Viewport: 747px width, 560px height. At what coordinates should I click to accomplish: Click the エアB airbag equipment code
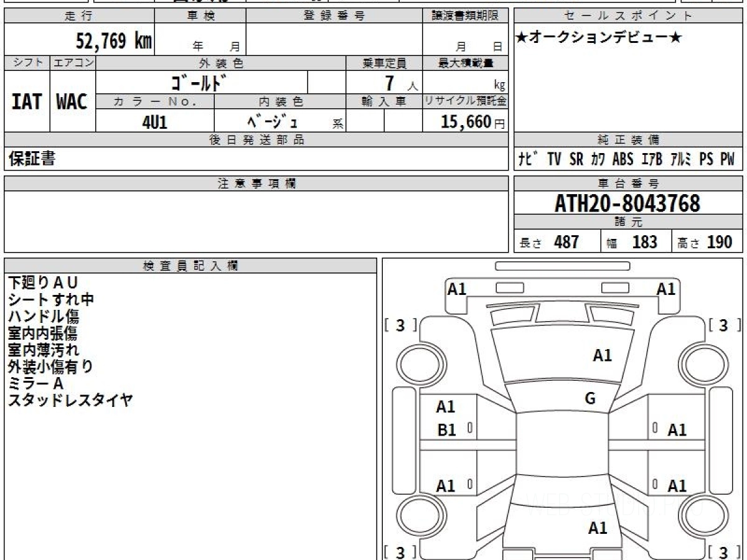(652, 159)
